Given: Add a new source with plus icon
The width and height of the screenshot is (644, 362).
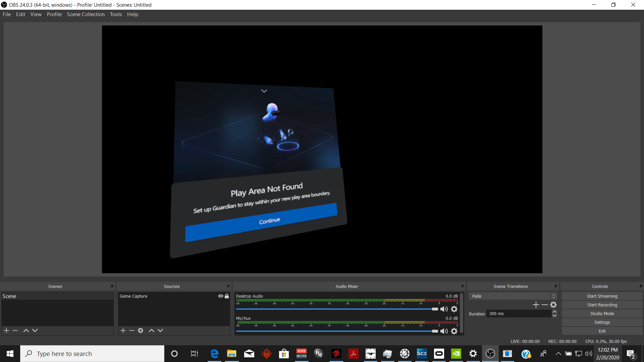Looking at the screenshot, I should pyautogui.click(x=123, y=330).
